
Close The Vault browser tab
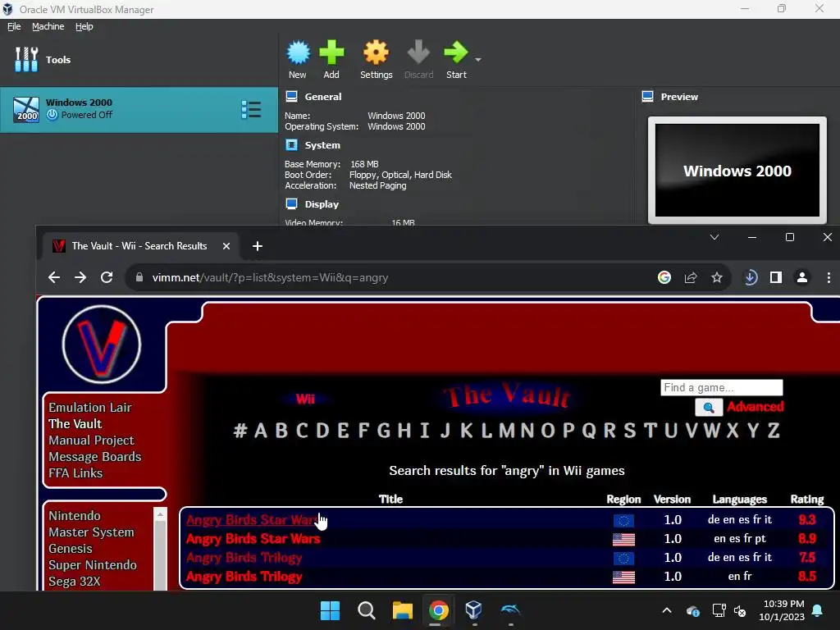pyautogui.click(x=226, y=246)
